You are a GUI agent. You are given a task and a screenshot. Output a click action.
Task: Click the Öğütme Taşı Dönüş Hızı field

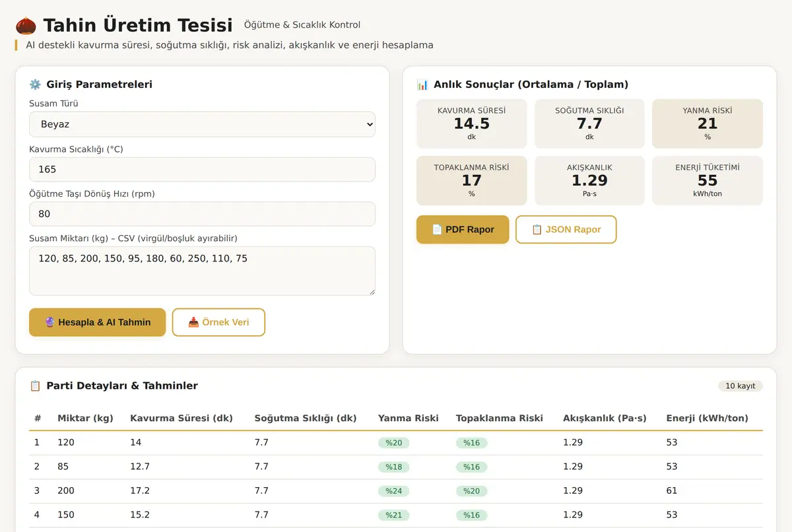tap(202, 214)
